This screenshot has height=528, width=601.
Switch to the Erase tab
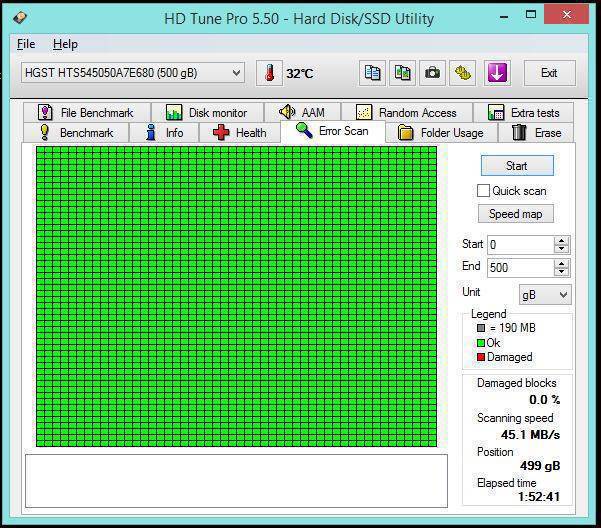(536, 133)
